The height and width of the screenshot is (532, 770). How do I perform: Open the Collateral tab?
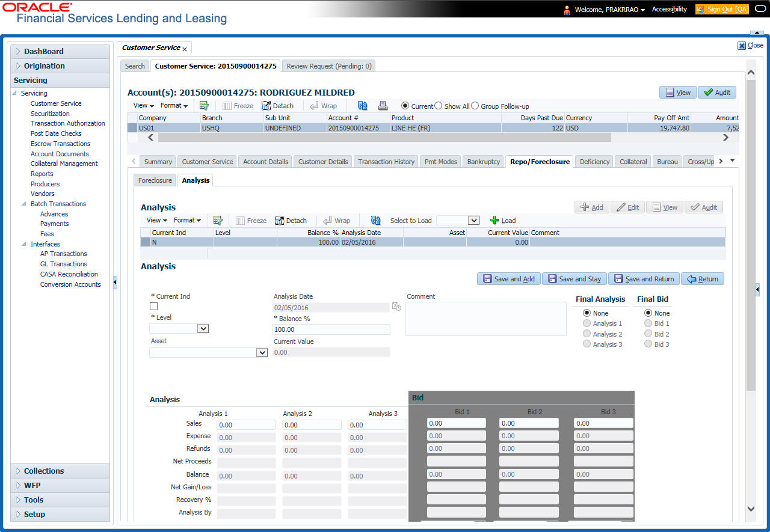pyautogui.click(x=633, y=162)
